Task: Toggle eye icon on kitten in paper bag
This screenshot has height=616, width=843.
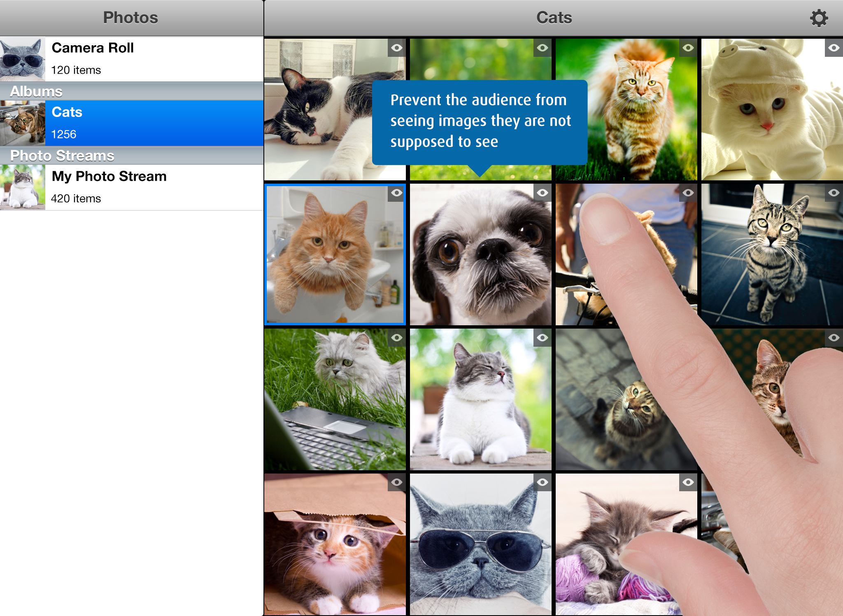Action: point(397,482)
